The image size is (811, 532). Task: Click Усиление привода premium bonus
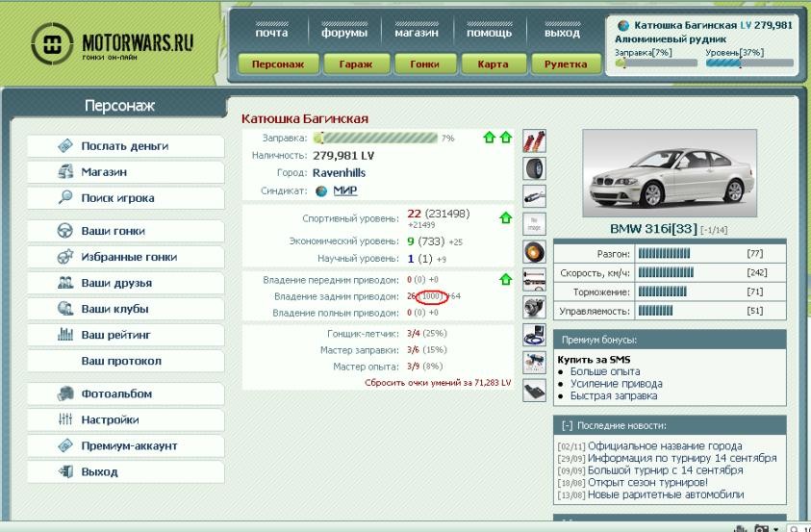click(616, 384)
